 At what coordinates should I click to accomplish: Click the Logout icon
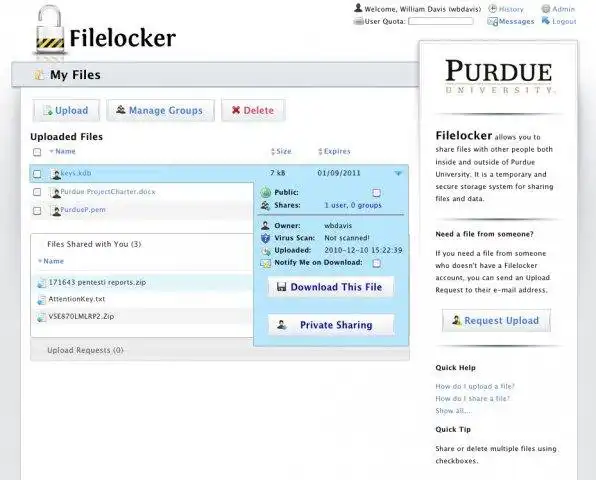click(x=546, y=21)
